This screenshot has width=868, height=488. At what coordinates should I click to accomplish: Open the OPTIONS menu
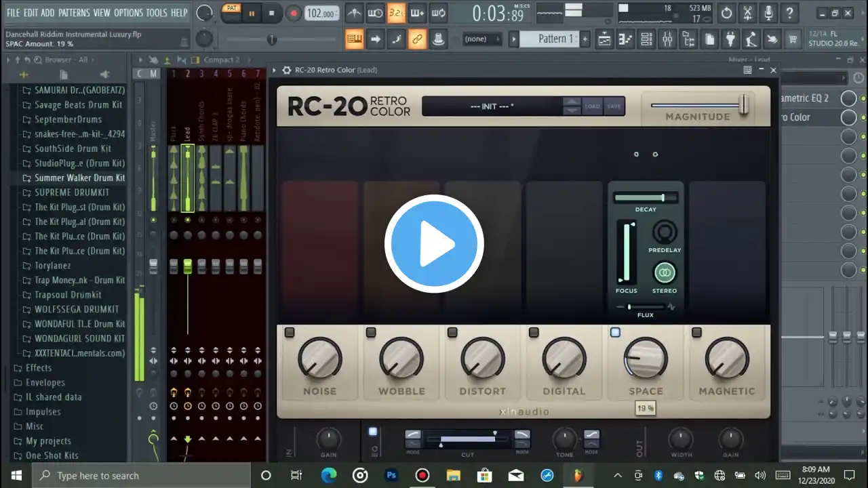[128, 13]
